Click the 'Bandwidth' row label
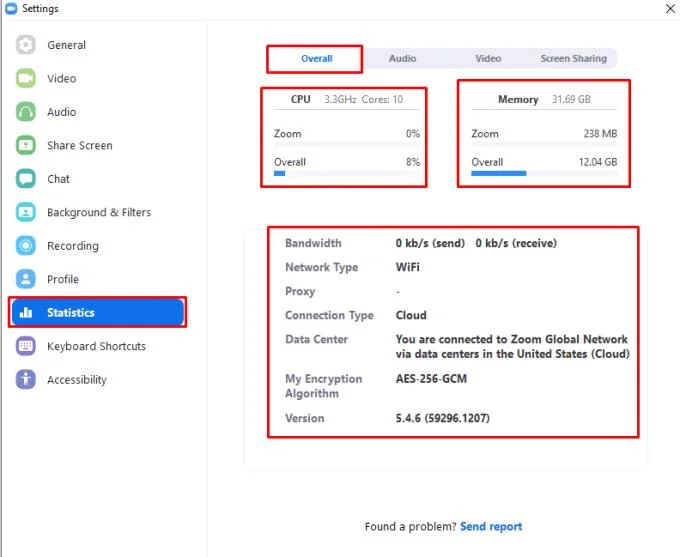Image resolution: width=680 pixels, height=557 pixels. (x=313, y=243)
